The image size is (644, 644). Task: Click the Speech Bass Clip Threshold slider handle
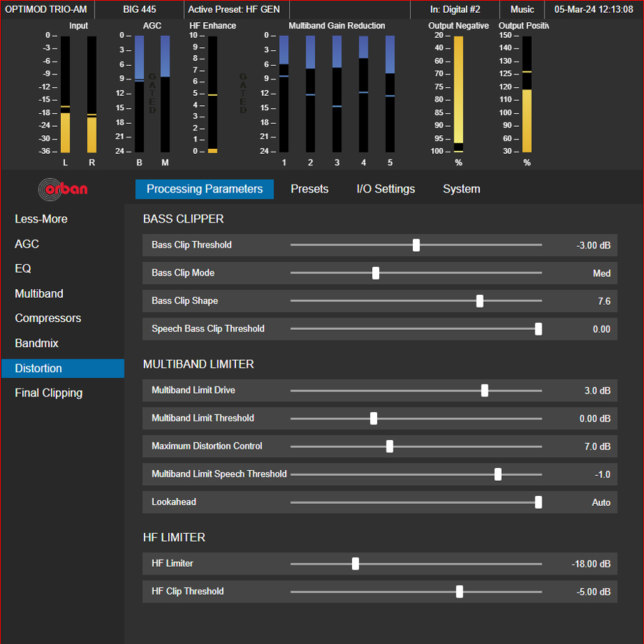click(x=538, y=329)
